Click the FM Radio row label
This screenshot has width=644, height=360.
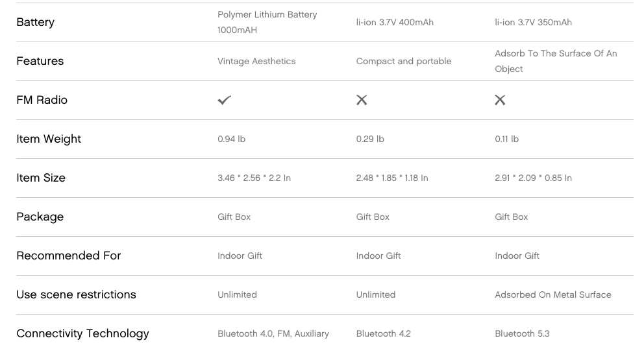click(42, 100)
